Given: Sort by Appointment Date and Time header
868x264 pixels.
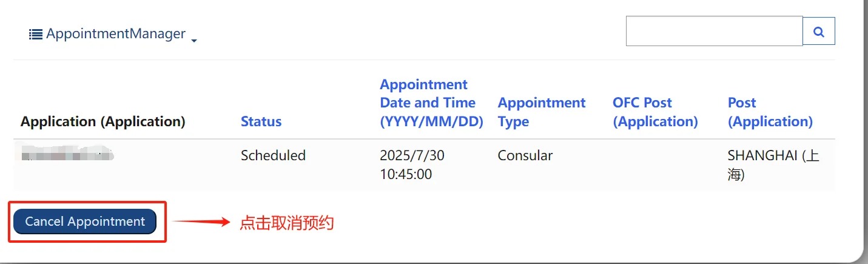Looking at the screenshot, I should coord(431,103).
